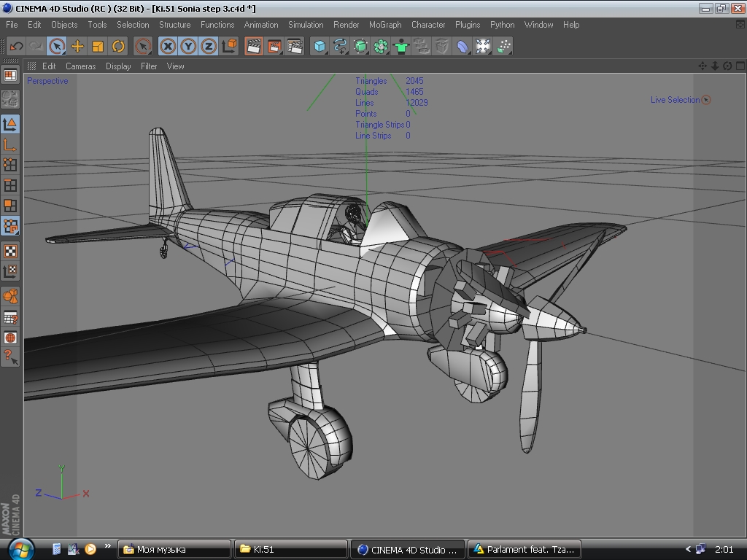The width and height of the screenshot is (747, 560).
Task: Toggle the Y axis lock
Action: coord(188,46)
